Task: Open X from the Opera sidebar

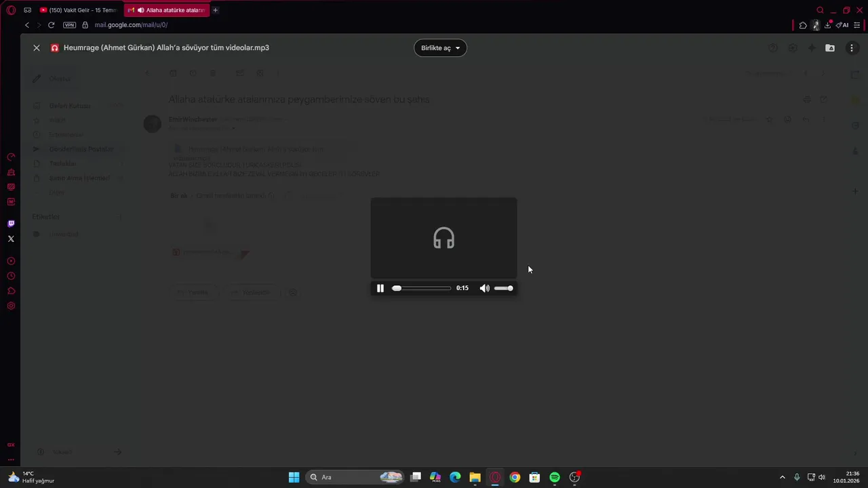Action: (x=11, y=239)
